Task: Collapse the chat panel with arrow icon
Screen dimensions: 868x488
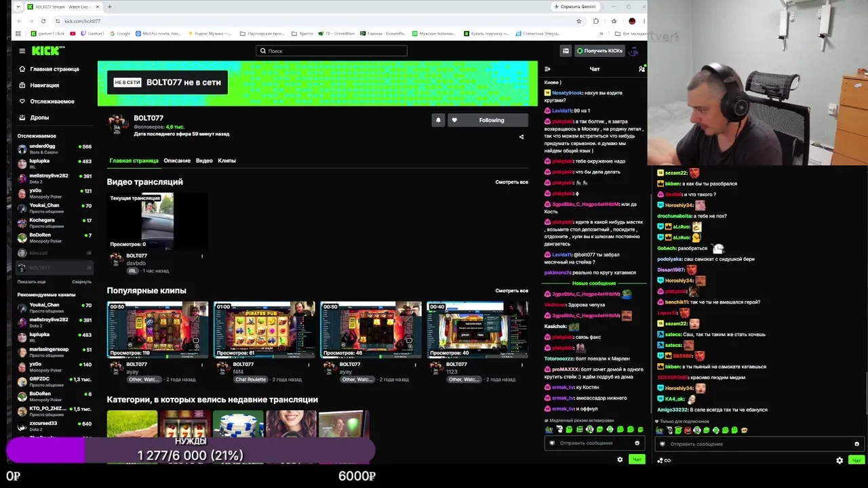Action: [x=547, y=69]
